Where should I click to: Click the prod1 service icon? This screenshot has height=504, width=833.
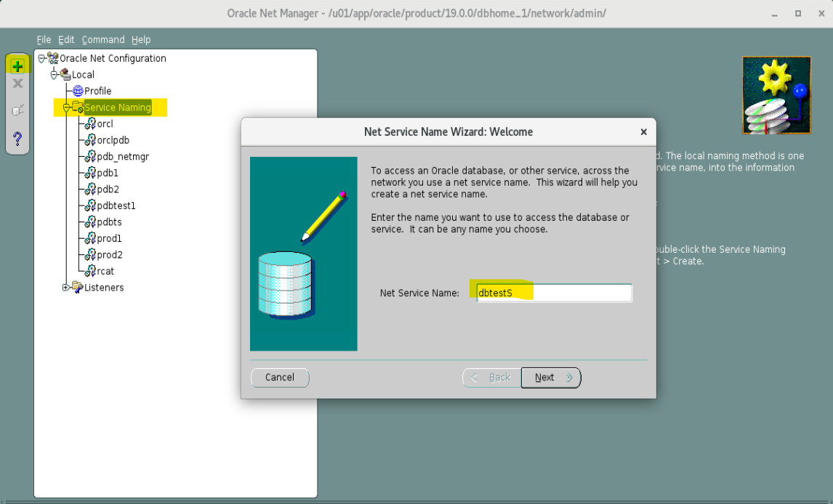coord(90,238)
